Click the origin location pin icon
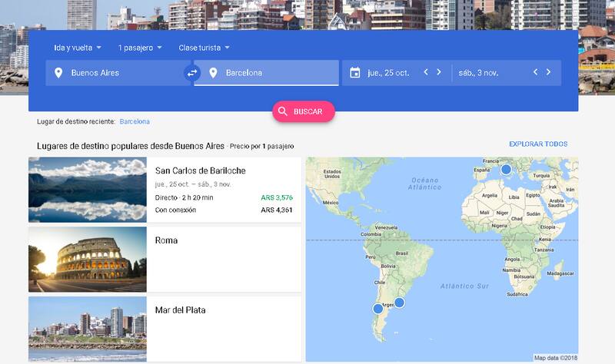 [x=58, y=73]
